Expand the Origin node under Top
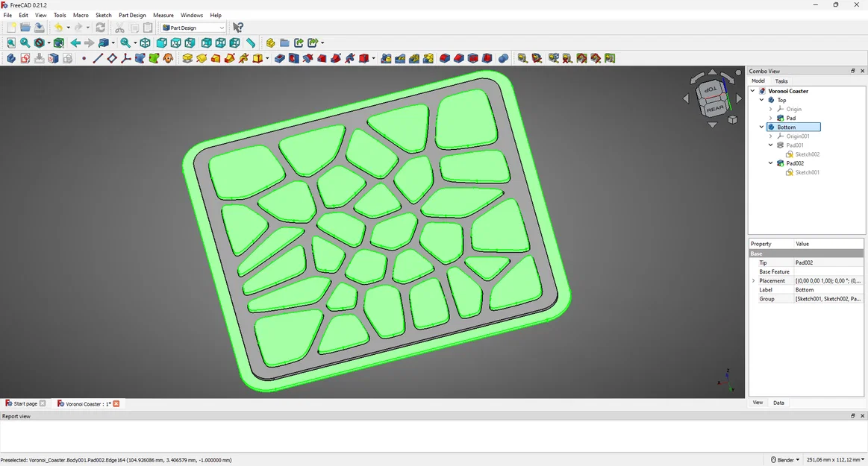Screen dimensions: 868x466 tap(770, 109)
